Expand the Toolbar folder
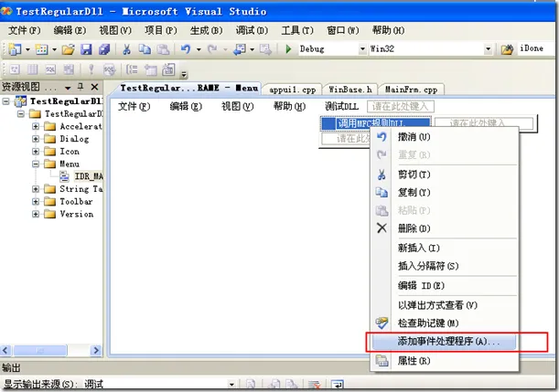The height and width of the screenshot is (392, 559). (x=36, y=202)
